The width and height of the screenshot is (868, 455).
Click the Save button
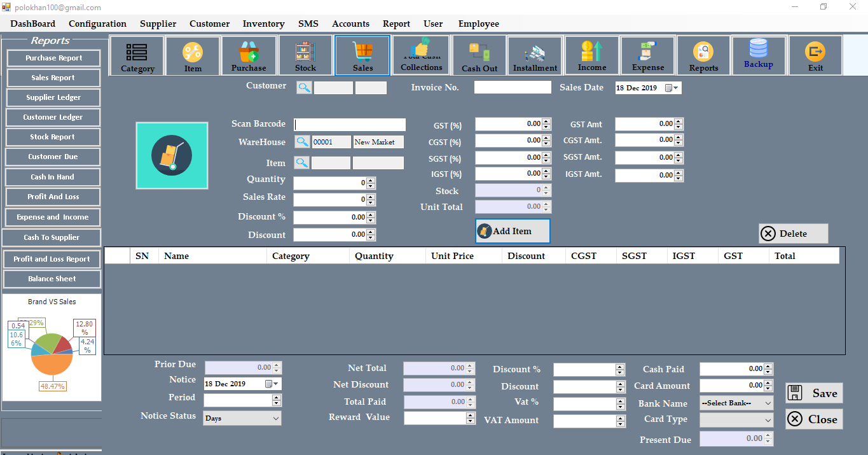point(814,393)
